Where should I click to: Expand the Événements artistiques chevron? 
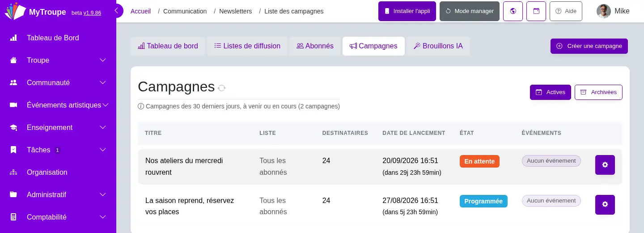point(106,105)
